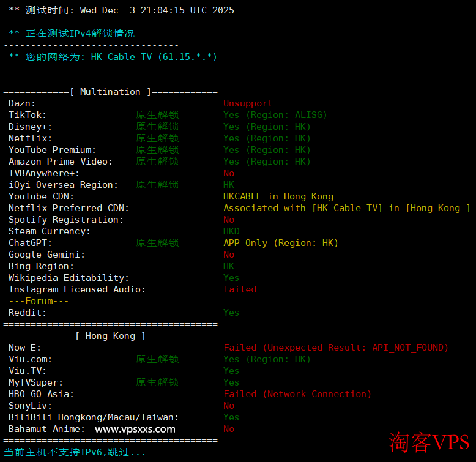Viewport: 476px width, 462px height.
Task: Click the TikTok Region ALISG result
Action: pos(275,115)
